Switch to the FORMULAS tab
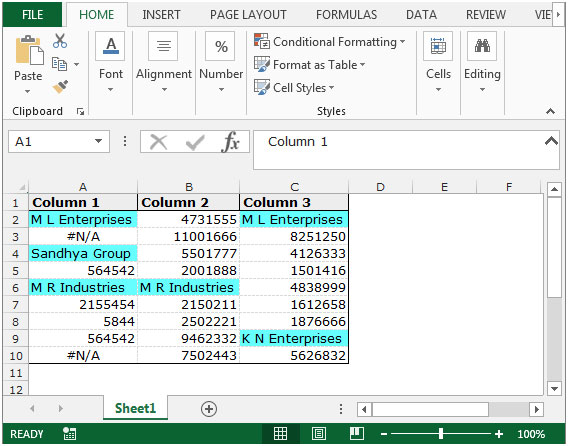The width and height of the screenshot is (568, 446). (x=346, y=15)
